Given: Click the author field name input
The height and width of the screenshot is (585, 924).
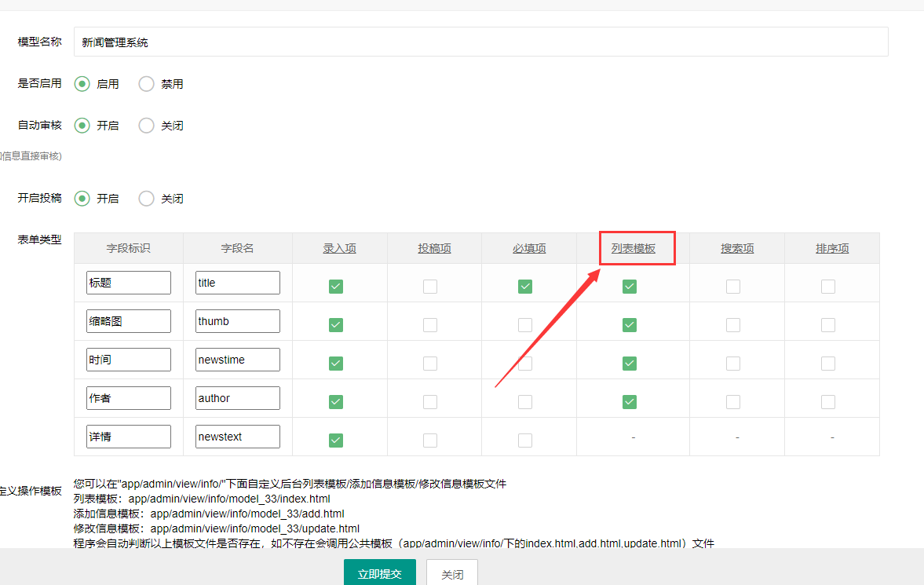Looking at the screenshot, I should click(238, 398).
